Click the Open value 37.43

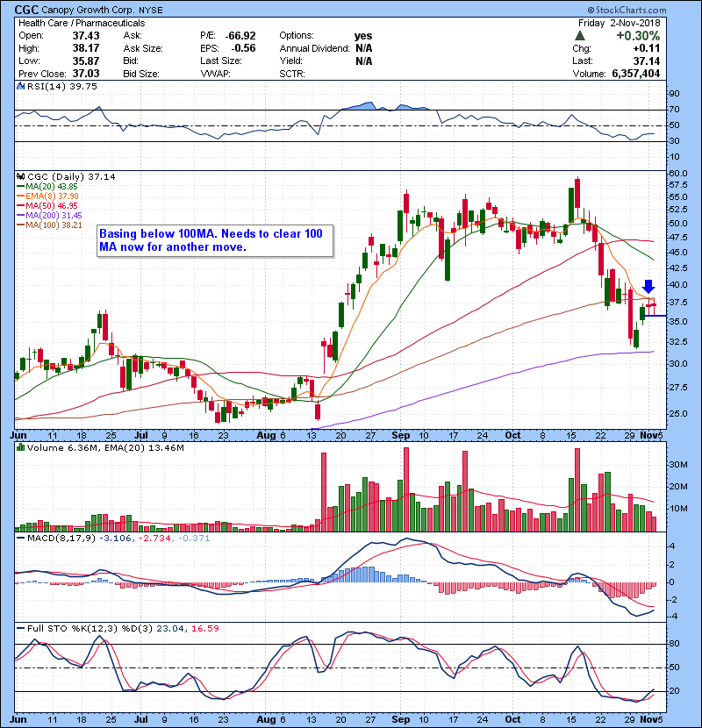pos(86,36)
